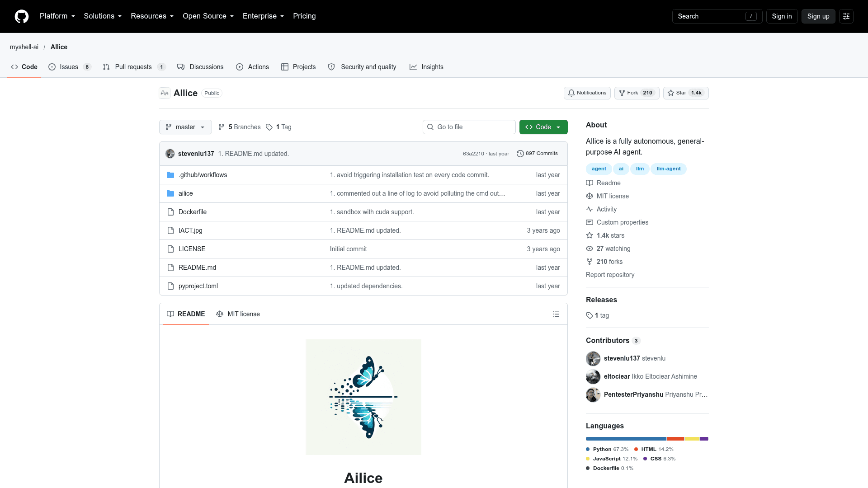
Task: Fork the repository with Fork button
Action: [637, 93]
